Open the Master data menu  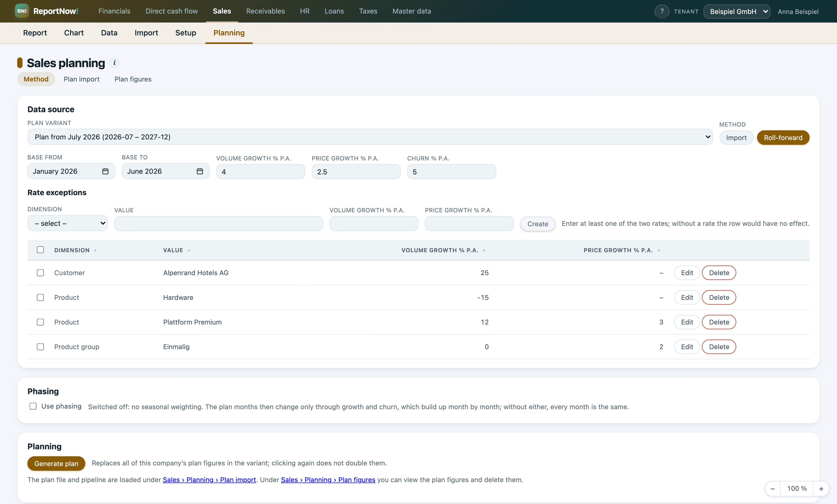pos(412,11)
